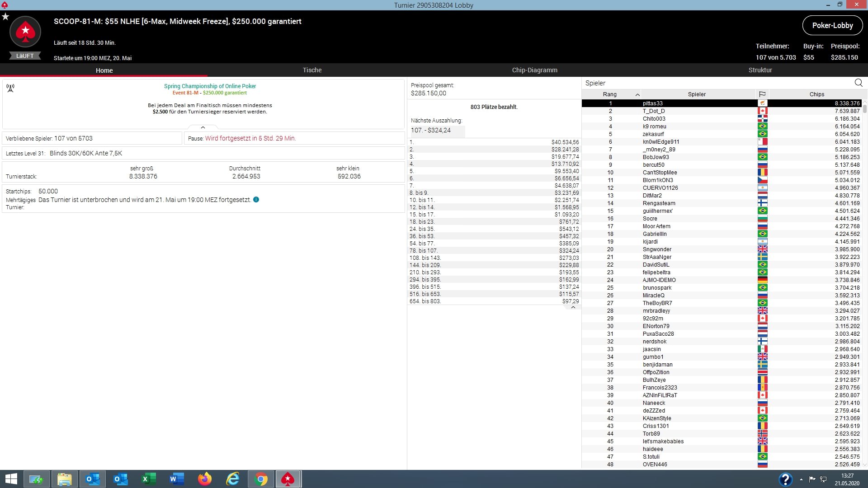Open Excel from the taskbar
Viewport: 868px width, 488px height.
click(148, 479)
